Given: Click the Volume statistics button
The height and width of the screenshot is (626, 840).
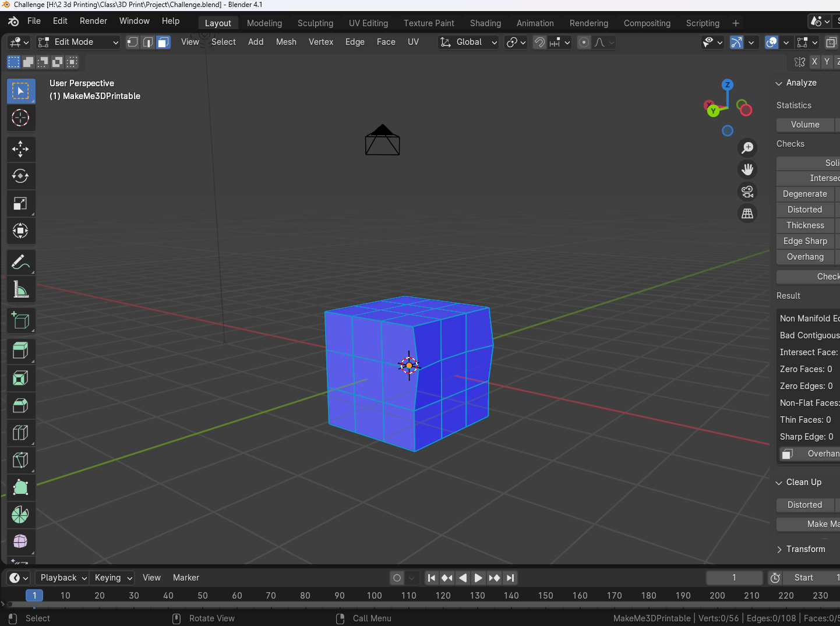Looking at the screenshot, I should coord(805,125).
